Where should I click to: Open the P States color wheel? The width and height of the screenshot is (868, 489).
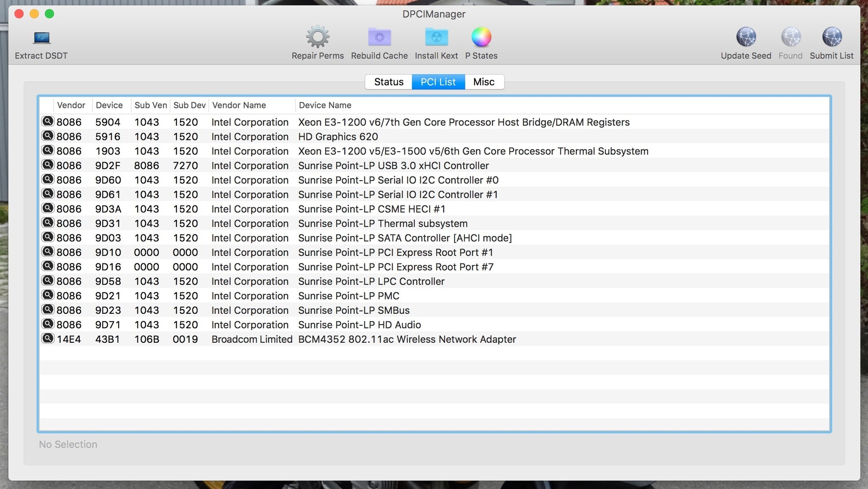tap(481, 37)
